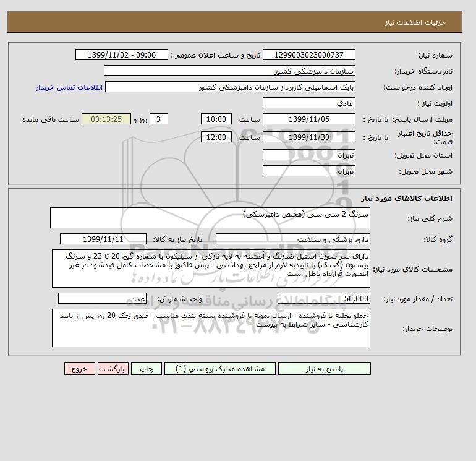The width and height of the screenshot is (476, 461).
Task: Click the label تاریخ و ساعت اعلان عمومی
Action: (216, 55)
